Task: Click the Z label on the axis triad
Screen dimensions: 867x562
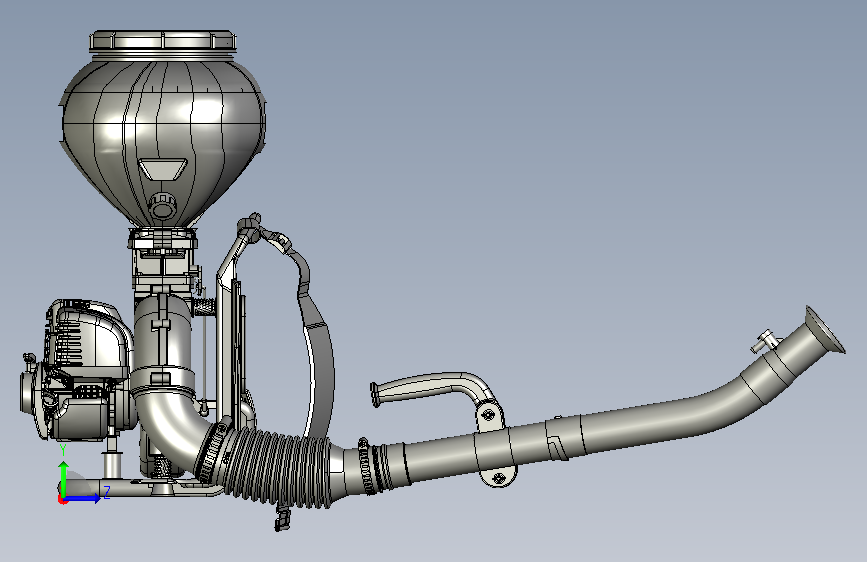Action: coord(107,492)
